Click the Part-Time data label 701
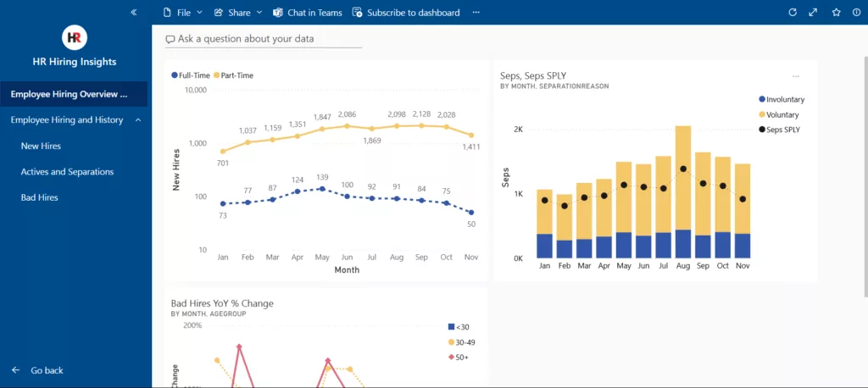This screenshot has width=868, height=388. coord(223,163)
